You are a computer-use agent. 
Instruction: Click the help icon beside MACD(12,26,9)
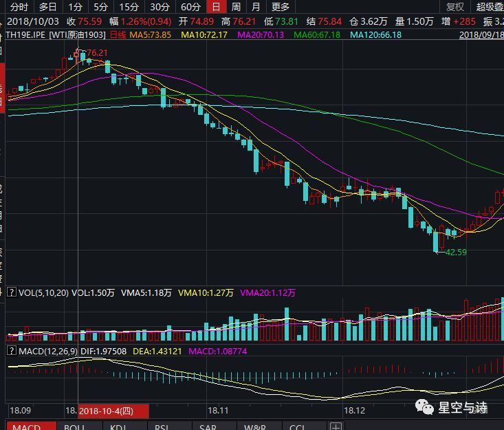pyautogui.click(x=12, y=351)
